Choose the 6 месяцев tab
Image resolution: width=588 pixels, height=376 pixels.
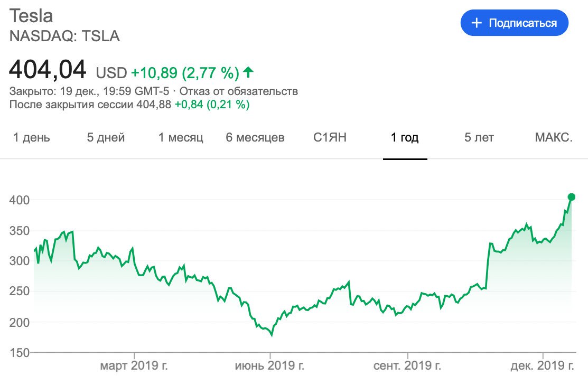point(255,138)
